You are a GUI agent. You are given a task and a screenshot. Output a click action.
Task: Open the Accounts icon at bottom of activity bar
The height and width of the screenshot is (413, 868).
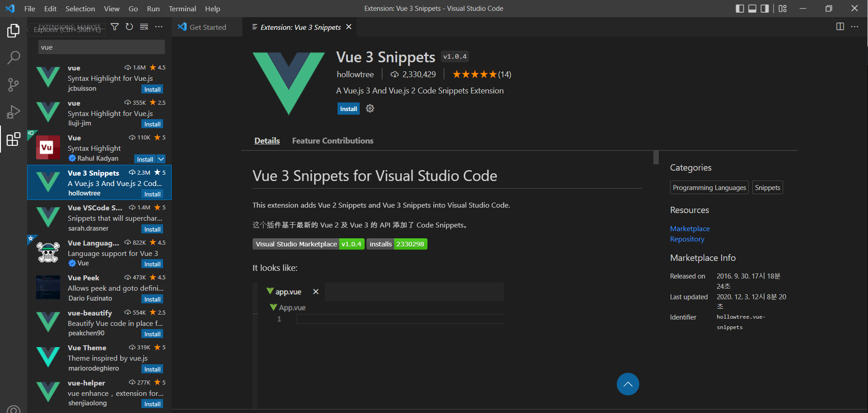tap(14, 409)
